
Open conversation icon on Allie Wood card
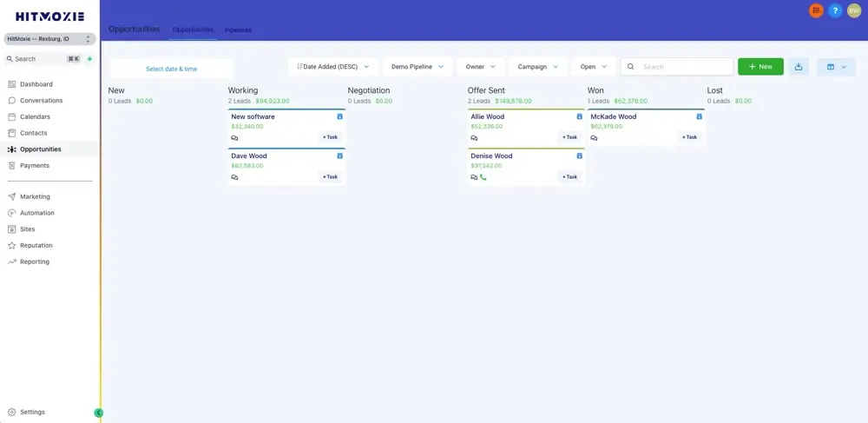coord(475,138)
